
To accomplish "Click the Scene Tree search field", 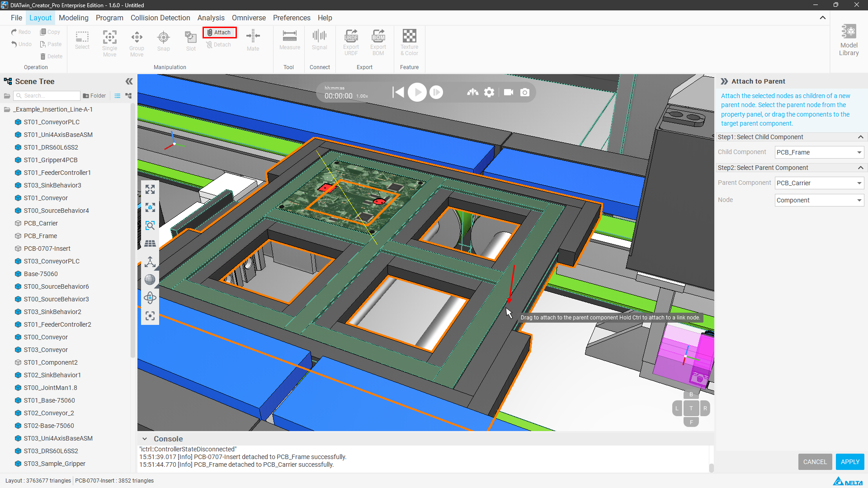I will point(47,96).
